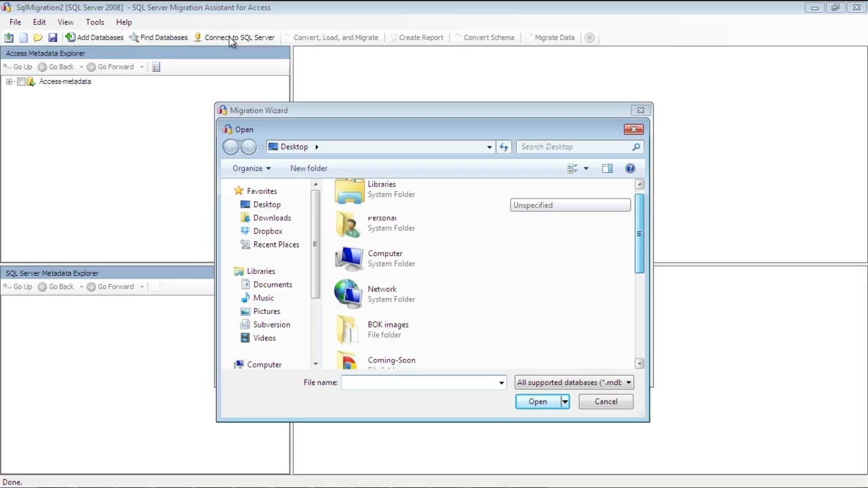This screenshot has width=868, height=488.
Task: Click the search magnifier icon
Action: (636, 146)
